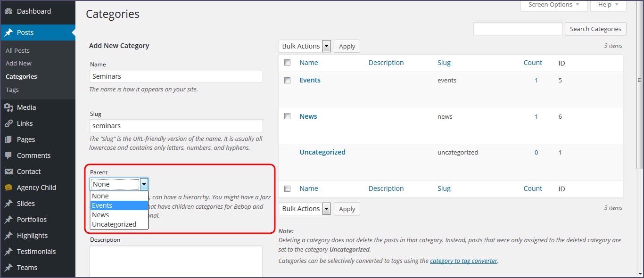This screenshot has height=278, width=644.
Task: Click the Dashboard gauge icon in sidebar
Action: click(8, 11)
